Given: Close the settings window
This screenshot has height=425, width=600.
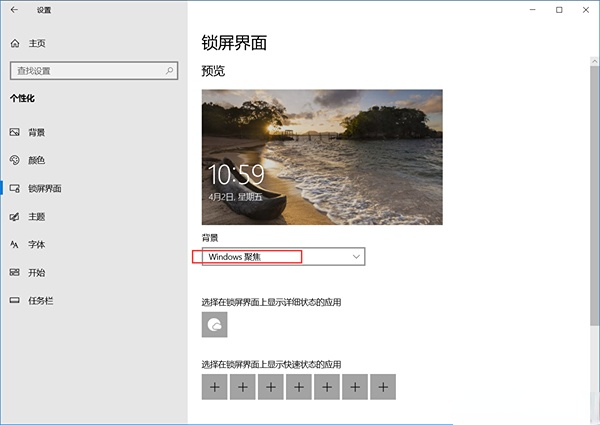Looking at the screenshot, I should [586, 10].
